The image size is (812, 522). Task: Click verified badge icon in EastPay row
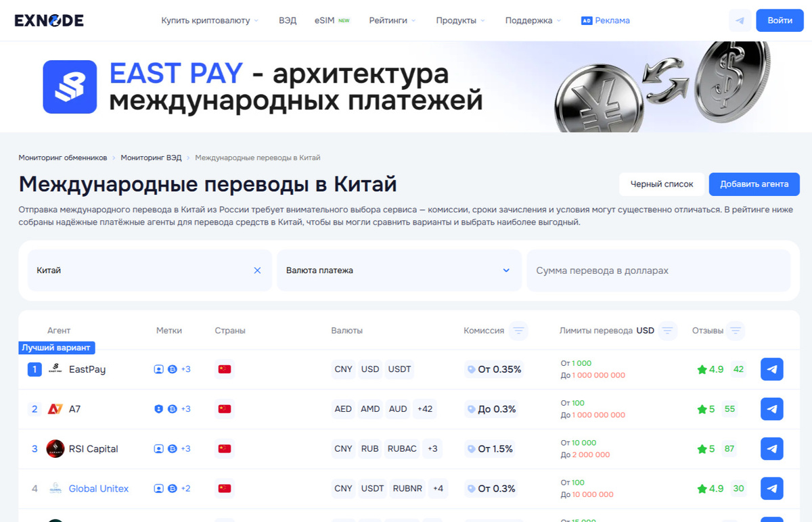158,369
